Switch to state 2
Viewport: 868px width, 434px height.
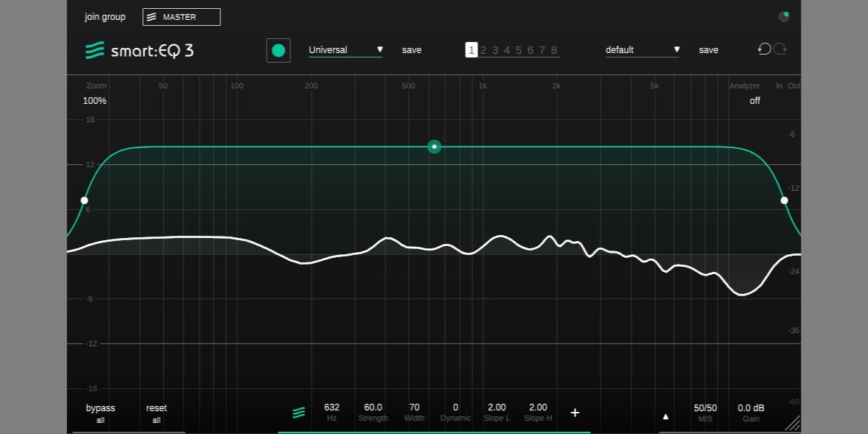click(483, 50)
